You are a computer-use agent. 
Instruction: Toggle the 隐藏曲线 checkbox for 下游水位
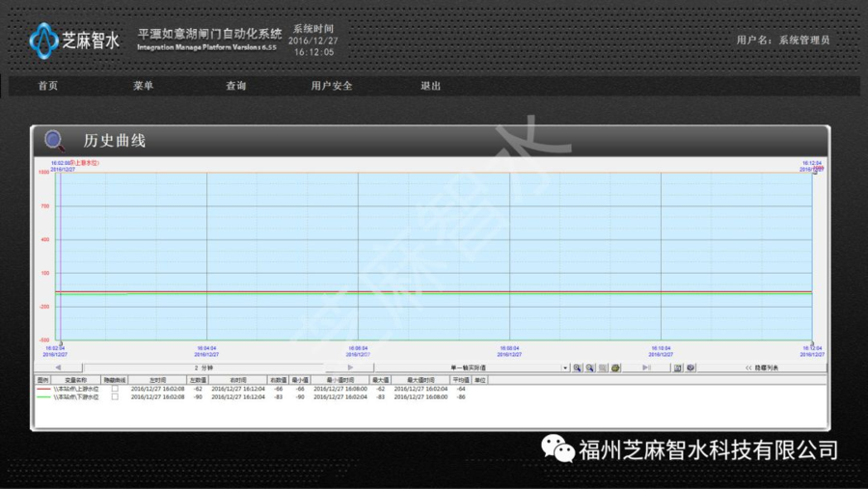coord(115,396)
